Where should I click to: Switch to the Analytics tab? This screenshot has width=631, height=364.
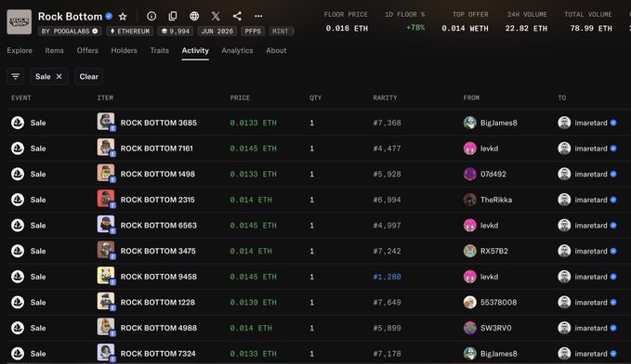[x=237, y=51]
